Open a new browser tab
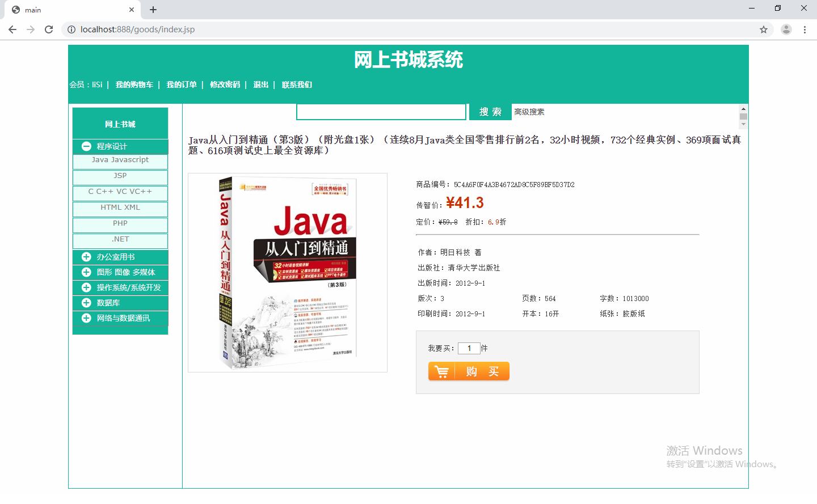Viewport: 817px width, 504px height. (153, 10)
